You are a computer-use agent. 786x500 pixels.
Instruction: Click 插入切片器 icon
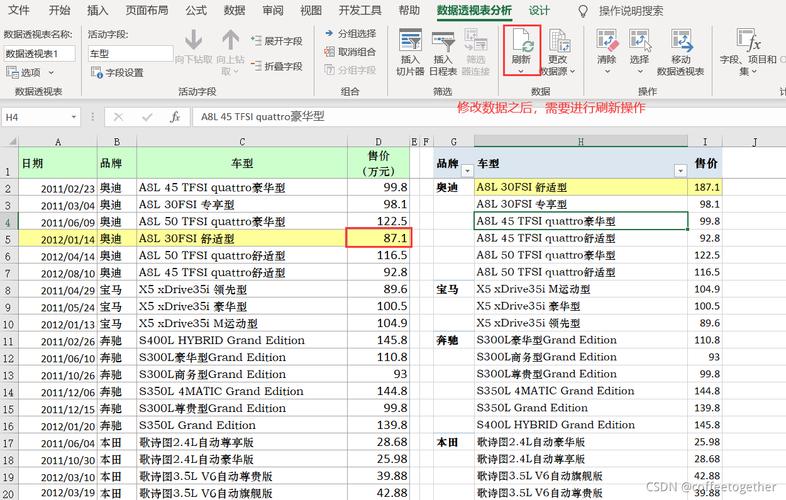point(410,41)
